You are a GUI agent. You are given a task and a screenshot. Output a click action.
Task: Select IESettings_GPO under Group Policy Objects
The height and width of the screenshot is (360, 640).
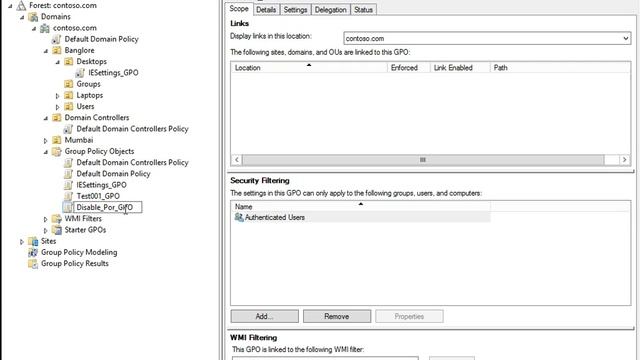pyautogui.click(x=101, y=185)
